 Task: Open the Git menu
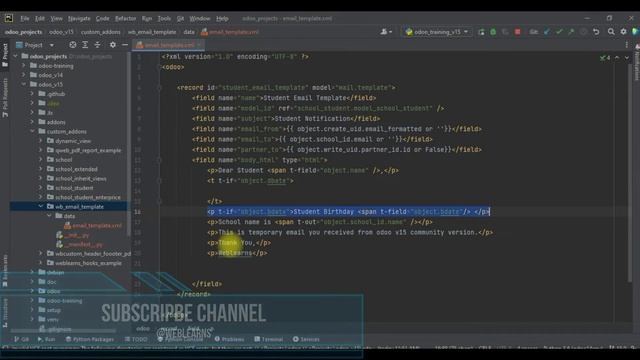click(180, 18)
